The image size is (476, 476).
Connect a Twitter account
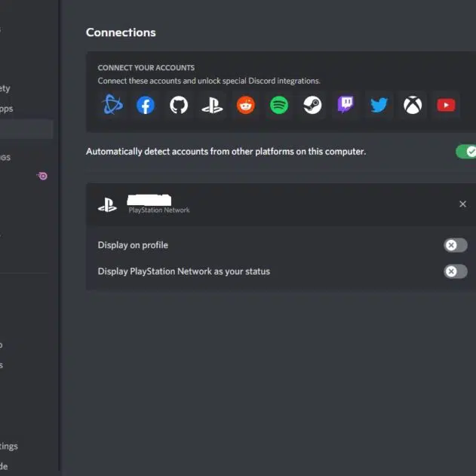pos(379,105)
